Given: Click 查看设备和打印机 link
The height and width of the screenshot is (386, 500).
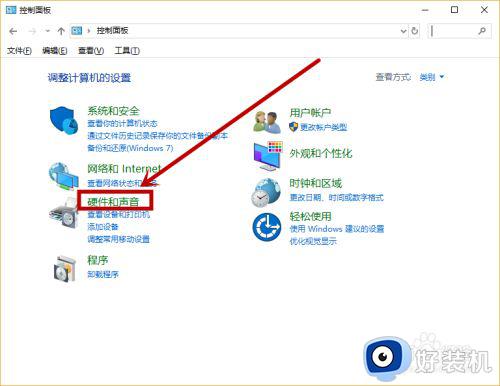Looking at the screenshot, I should tap(119, 214).
